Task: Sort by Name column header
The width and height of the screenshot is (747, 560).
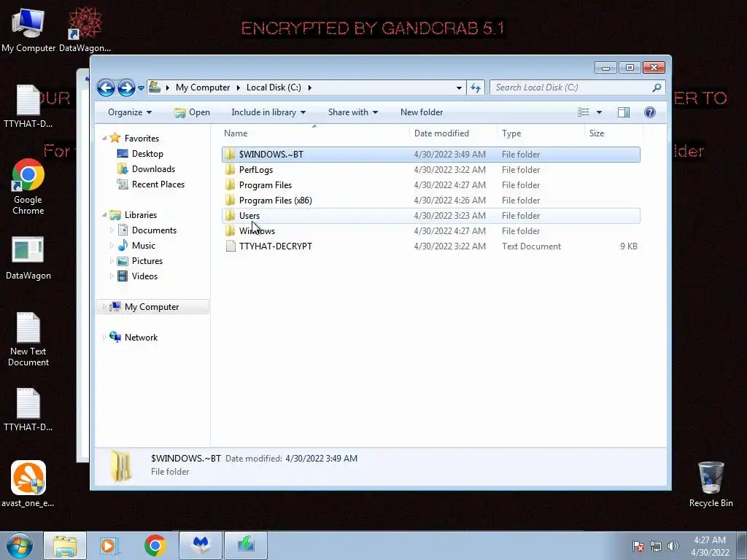Action: point(314,133)
